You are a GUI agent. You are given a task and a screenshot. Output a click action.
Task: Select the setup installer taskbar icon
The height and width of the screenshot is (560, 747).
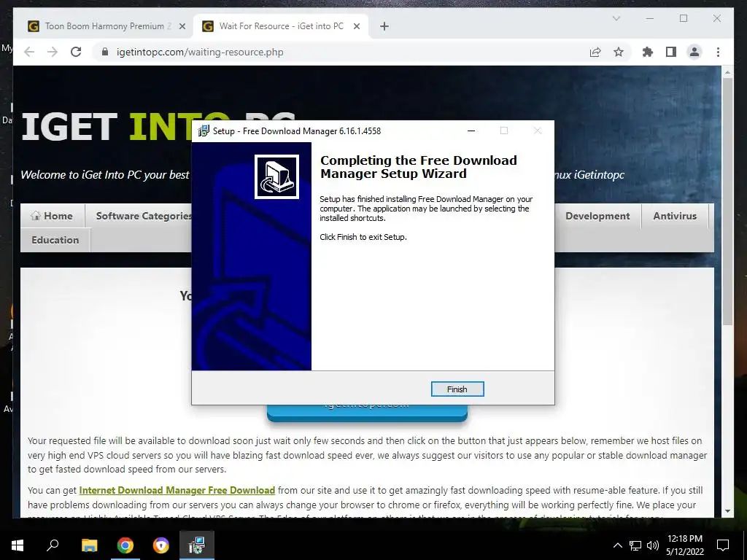pos(197,545)
